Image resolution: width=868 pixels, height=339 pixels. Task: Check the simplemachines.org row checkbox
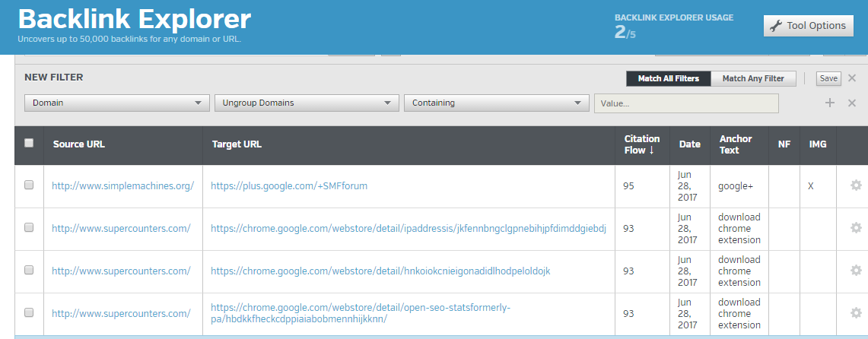(29, 185)
